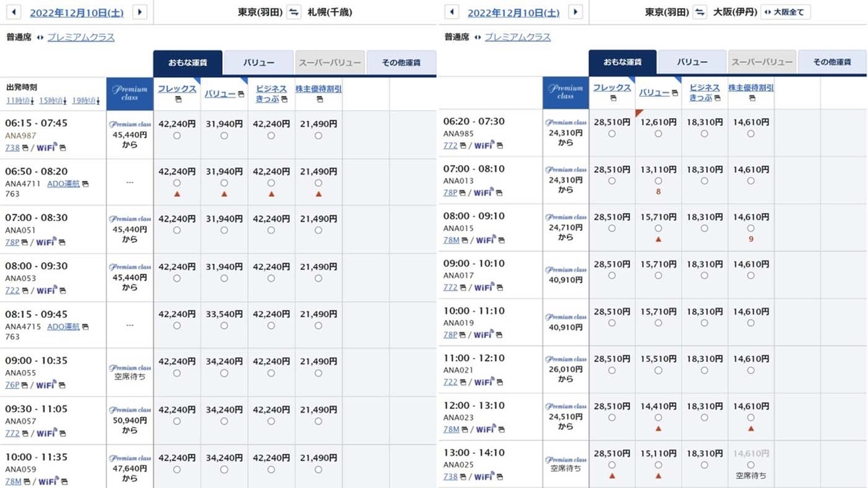
Task: Click the seat map icon next to 738 on ANA987
Action: click(x=25, y=148)
